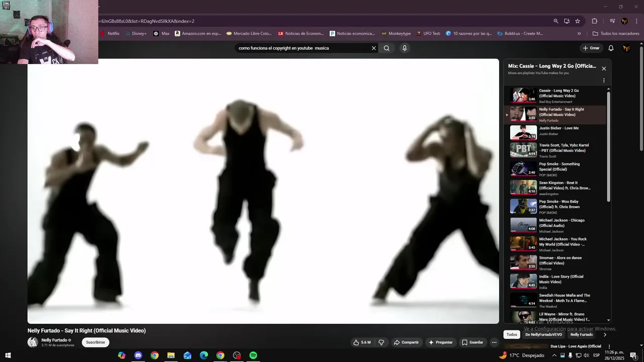Select Sean Kingston - Beat It title
The width and height of the screenshot is (644, 362).
tap(565, 186)
